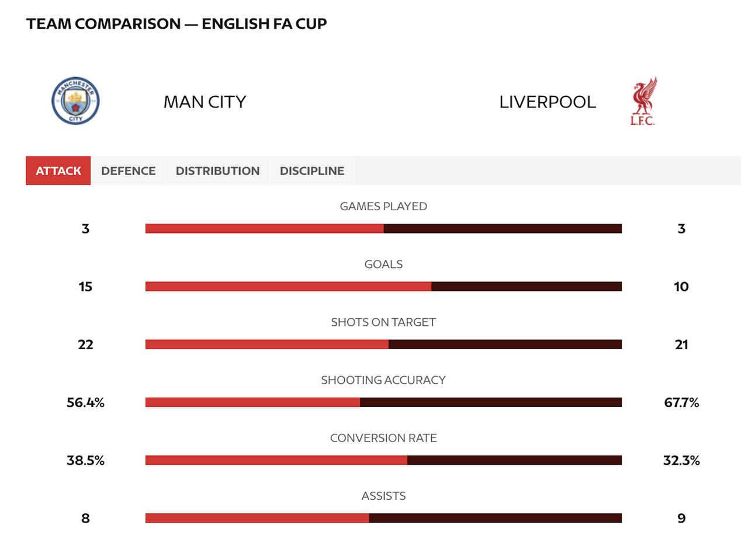Click the Conversion Rate comparison bar

tap(383, 460)
